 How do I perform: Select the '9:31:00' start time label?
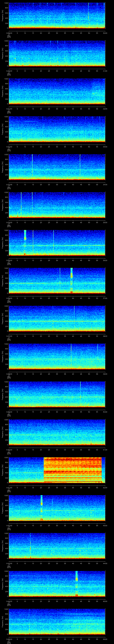(9, 109)
